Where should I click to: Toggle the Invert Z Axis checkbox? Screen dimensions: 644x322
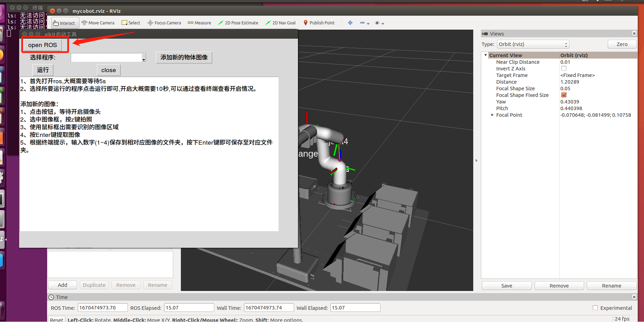point(564,69)
